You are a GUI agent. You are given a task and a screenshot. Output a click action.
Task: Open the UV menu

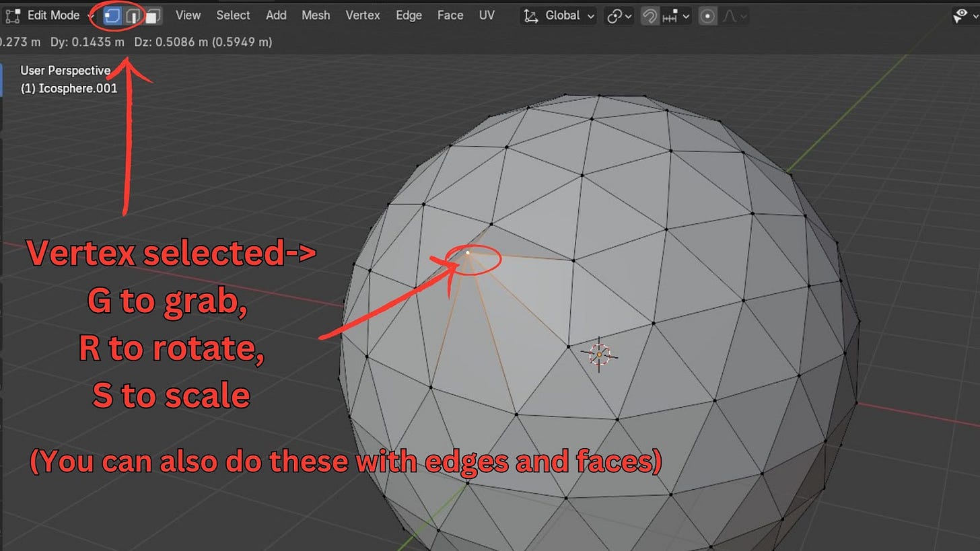(x=487, y=15)
